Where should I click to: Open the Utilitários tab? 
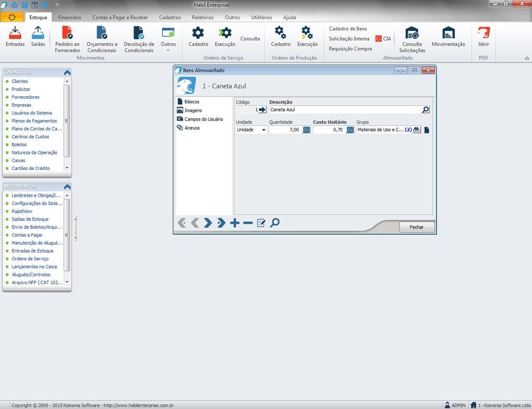point(261,17)
